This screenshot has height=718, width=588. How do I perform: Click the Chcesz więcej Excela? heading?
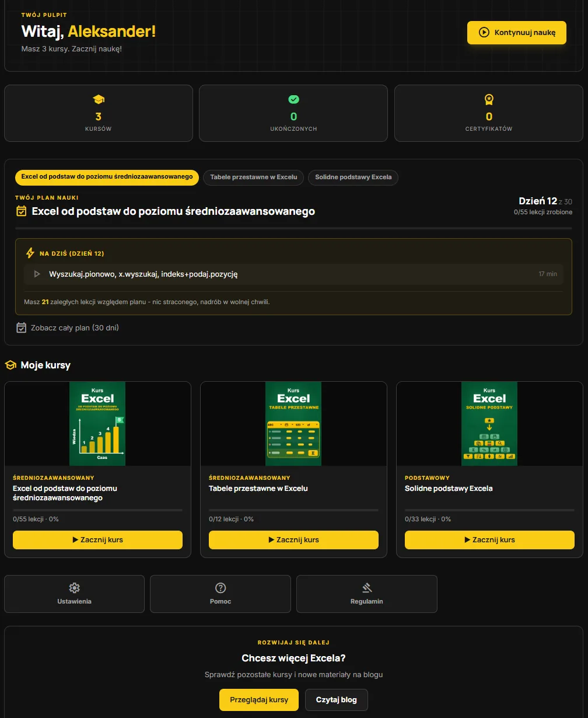click(293, 658)
